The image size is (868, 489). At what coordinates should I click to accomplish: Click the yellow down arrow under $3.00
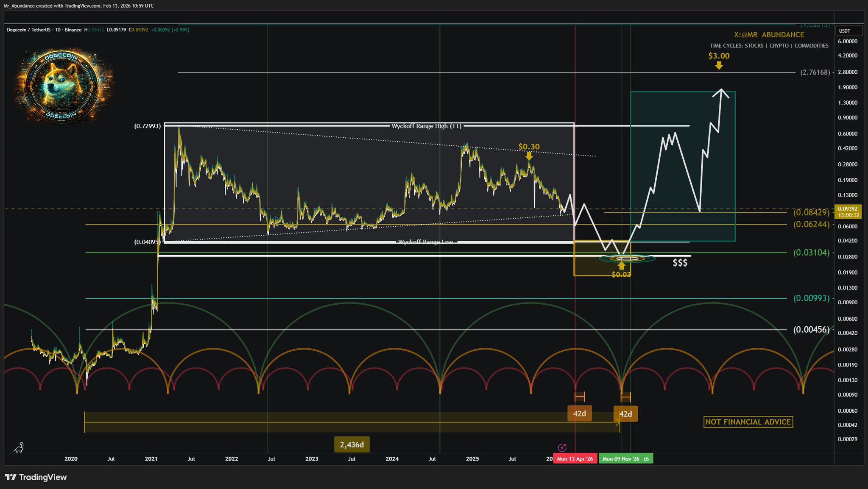click(719, 65)
